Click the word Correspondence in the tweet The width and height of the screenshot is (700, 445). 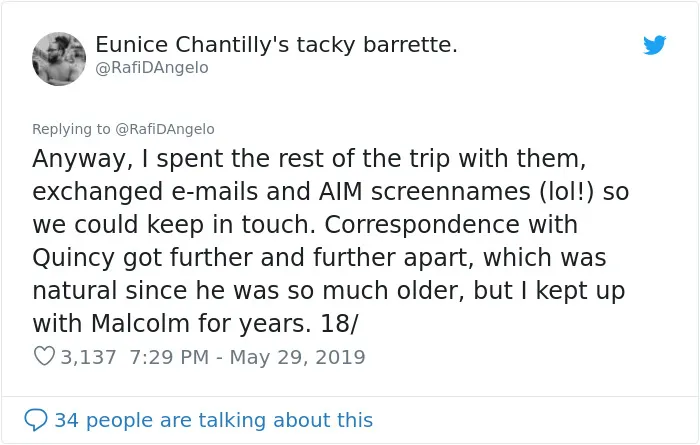point(421,225)
